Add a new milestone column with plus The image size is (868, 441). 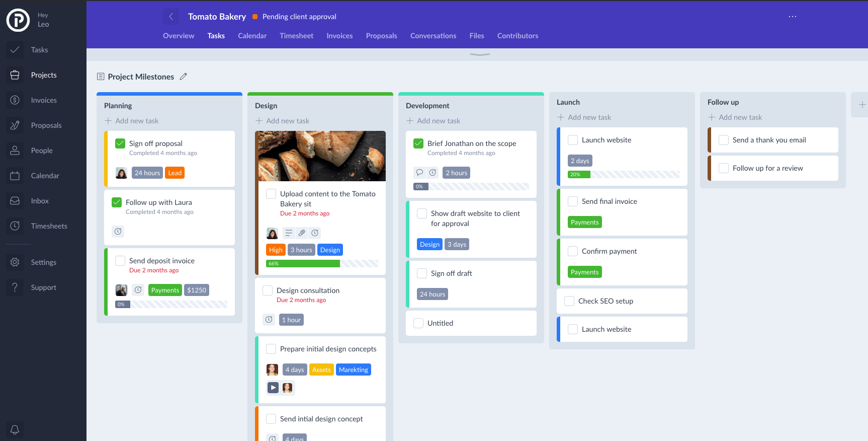[862, 105]
